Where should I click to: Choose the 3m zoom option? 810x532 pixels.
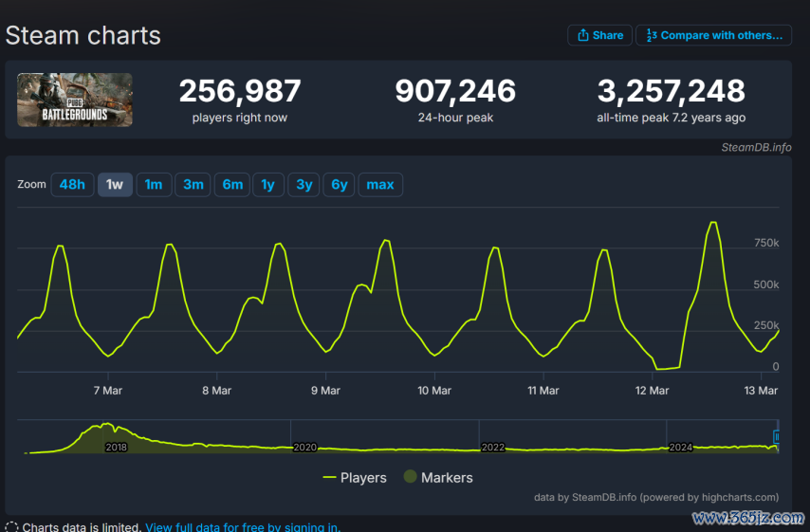pos(193,184)
